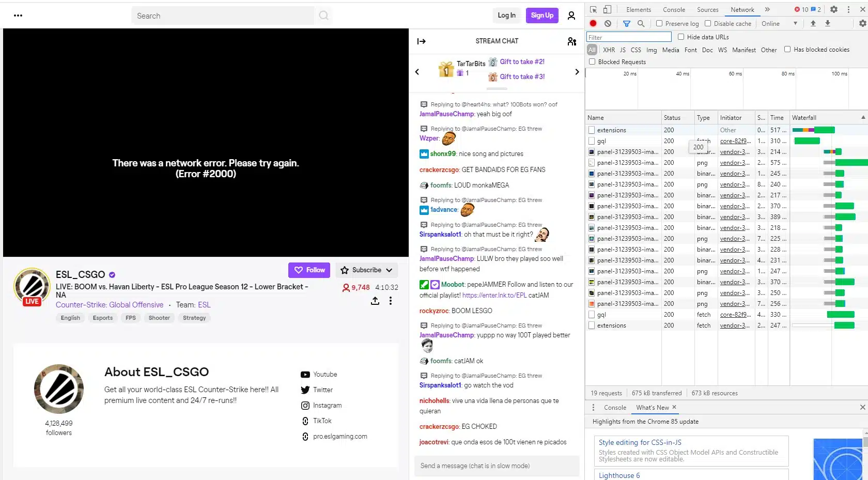Open chat community users list icon
The image size is (868, 480).
pyautogui.click(x=571, y=41)
